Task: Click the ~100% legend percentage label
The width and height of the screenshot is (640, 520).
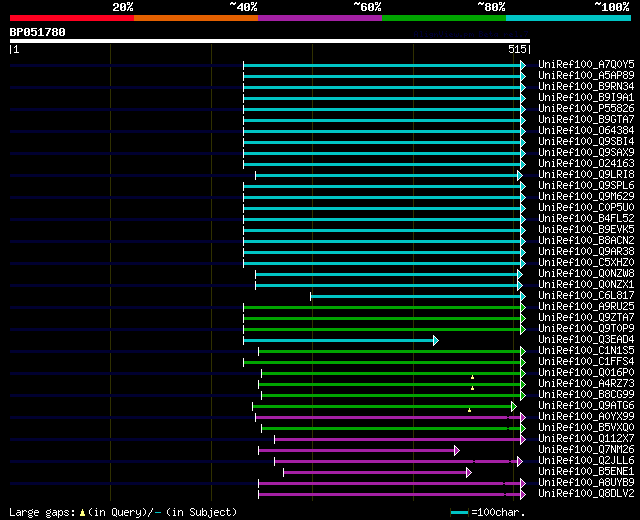Action: pos(612,7)
